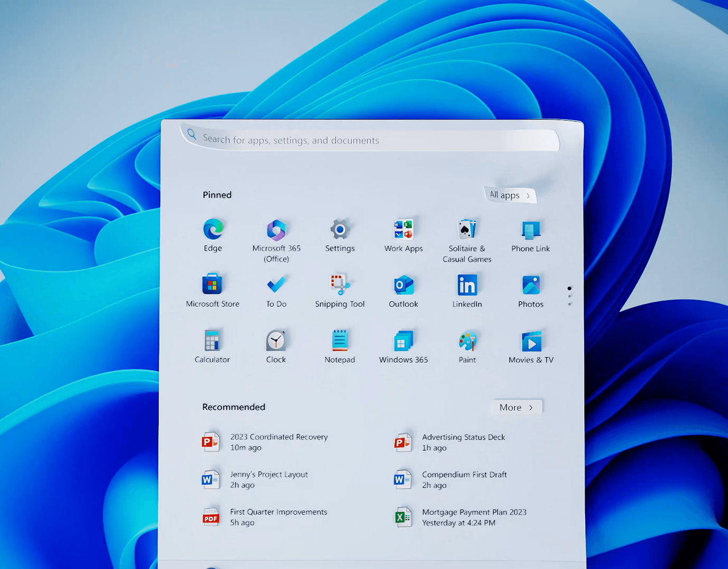Click the 'Compendium First Draft' file name

coord(464,474)
